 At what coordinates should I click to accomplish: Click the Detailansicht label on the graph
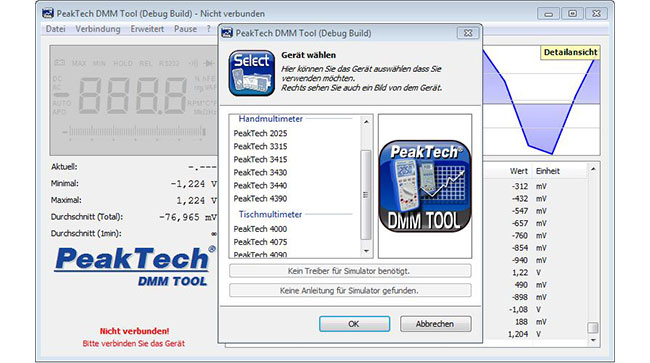[x=570, y=52]
